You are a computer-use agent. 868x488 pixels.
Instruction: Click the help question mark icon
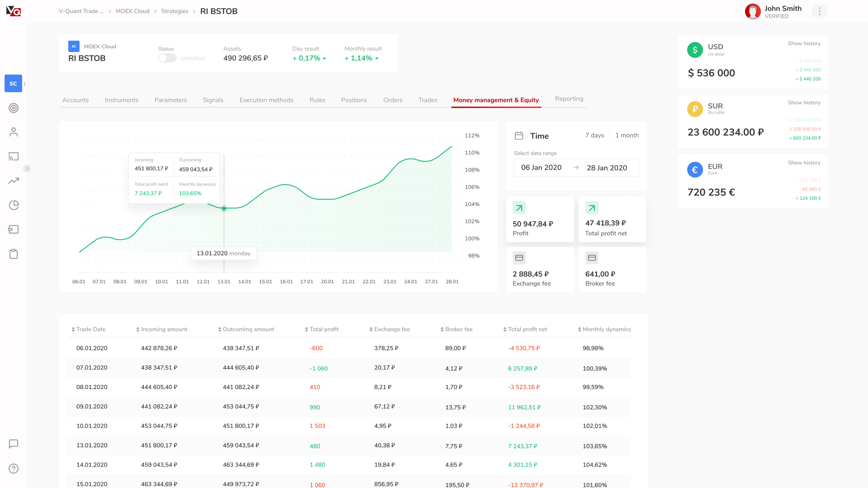pos(14,469)
